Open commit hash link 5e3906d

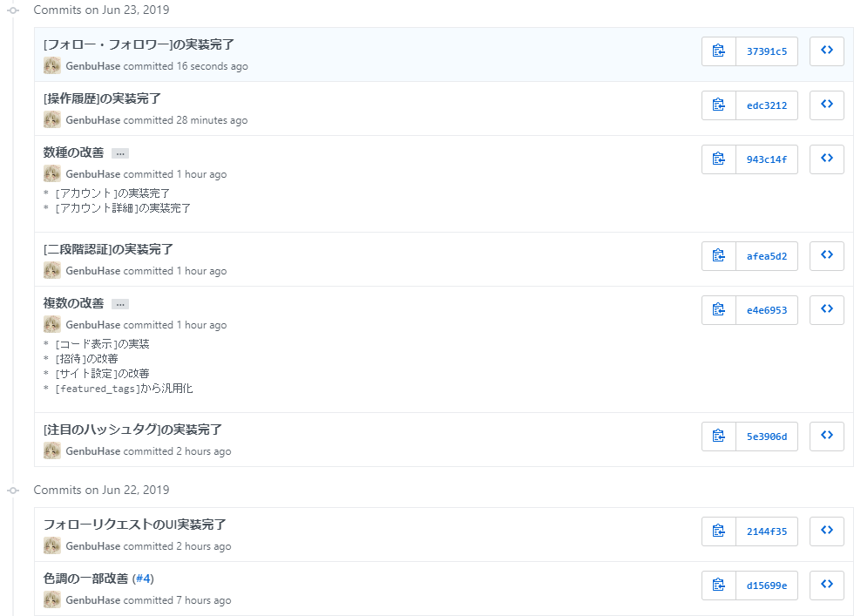point(767,437)
